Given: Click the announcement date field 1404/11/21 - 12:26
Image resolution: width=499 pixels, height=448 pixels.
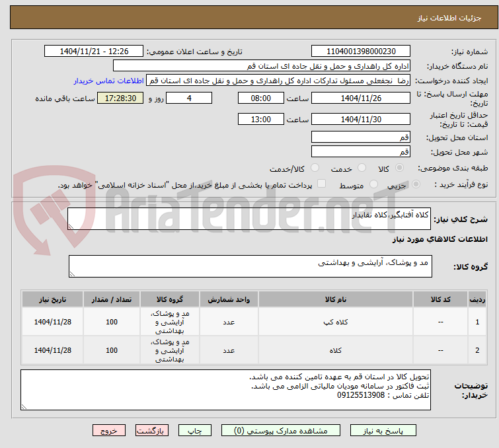Looking at the screenshot, I should coord(94,52).
